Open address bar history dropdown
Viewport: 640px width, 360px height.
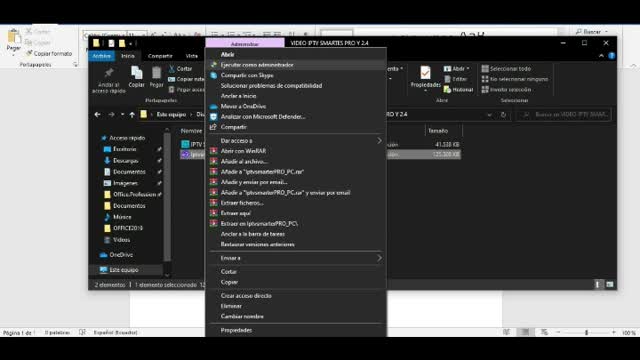coord(489,115)
